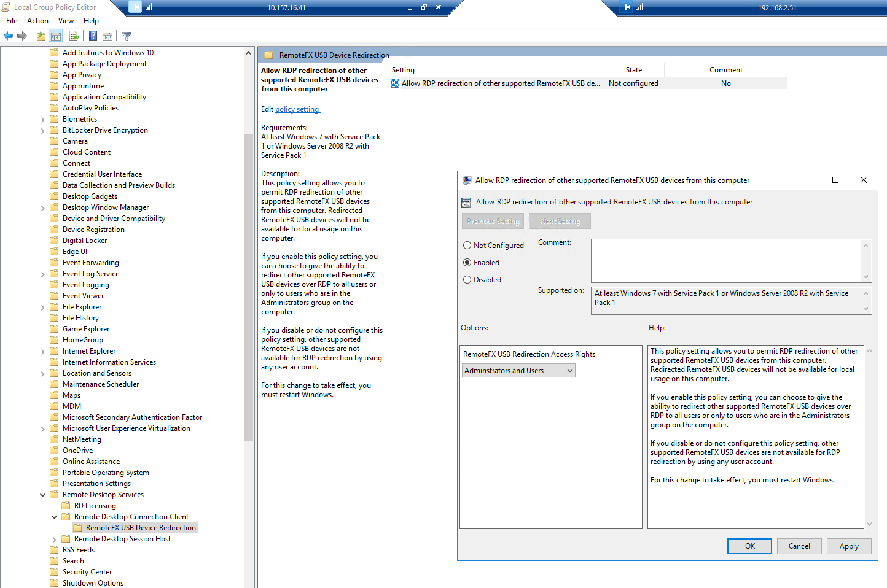This screenshot has height=588, width=887.
Task: Click 'Not configured' state cell in list
Action: click(x=633, y=83)
